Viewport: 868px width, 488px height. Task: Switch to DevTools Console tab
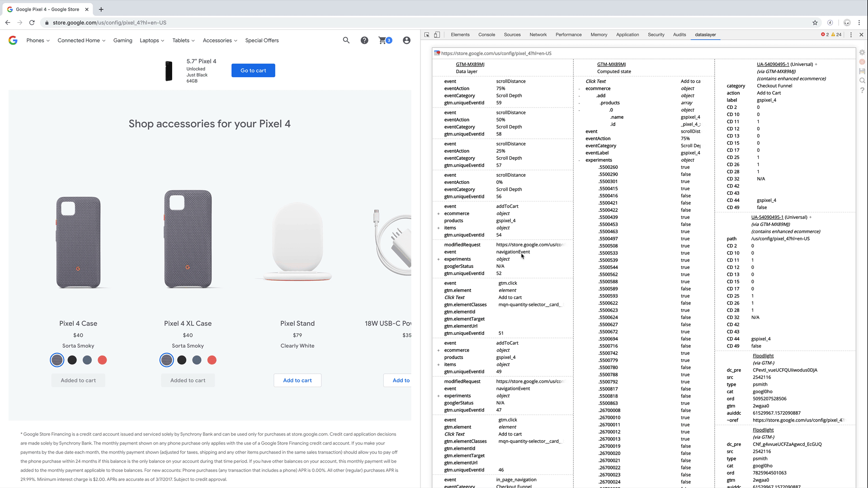(486, 35)
